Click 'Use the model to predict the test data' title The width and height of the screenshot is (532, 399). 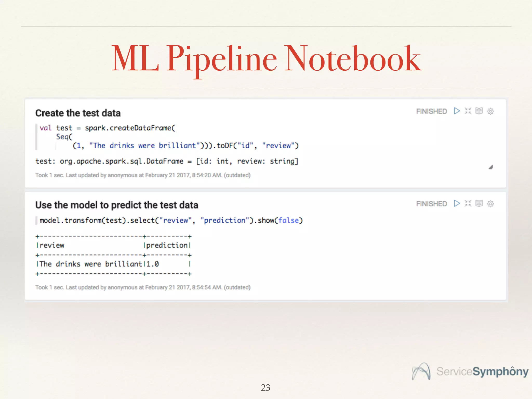tap(117, 205)
